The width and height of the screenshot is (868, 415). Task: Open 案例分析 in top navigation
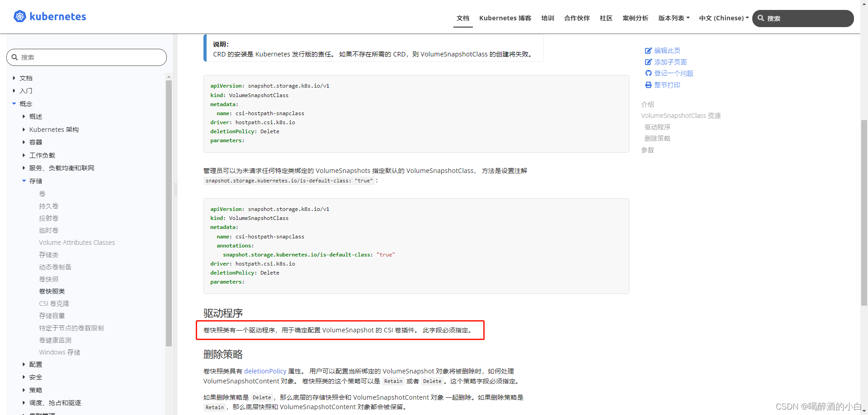point(635,18)
